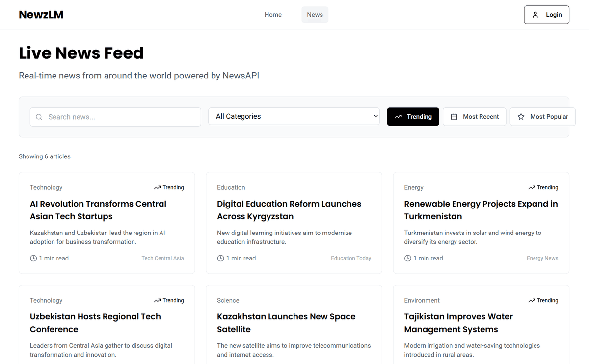This screenshot has height=364, width=589.
Task: Click the Tech Central Asia source
Action: tap(163, 258)
